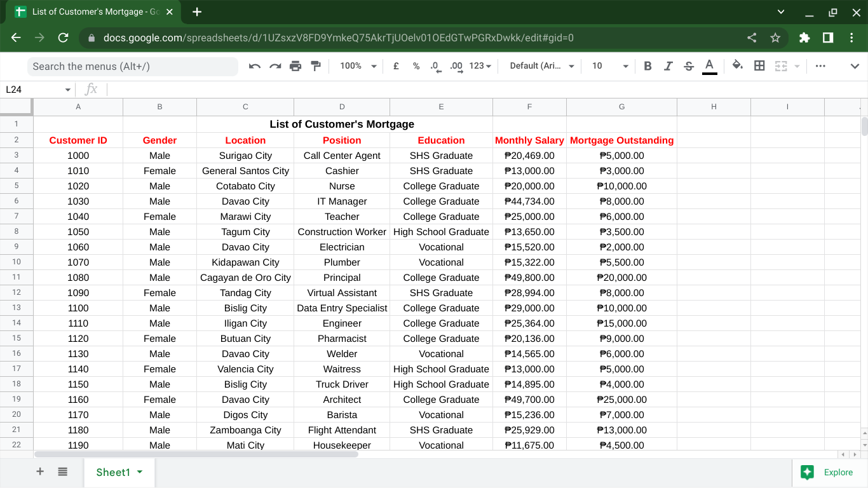Decrease decimal places icon

point(436,66)
